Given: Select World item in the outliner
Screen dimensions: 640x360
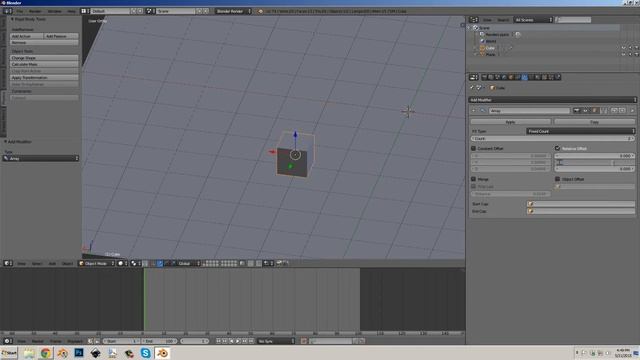Looking at the screenshot, I should (491, 41).
